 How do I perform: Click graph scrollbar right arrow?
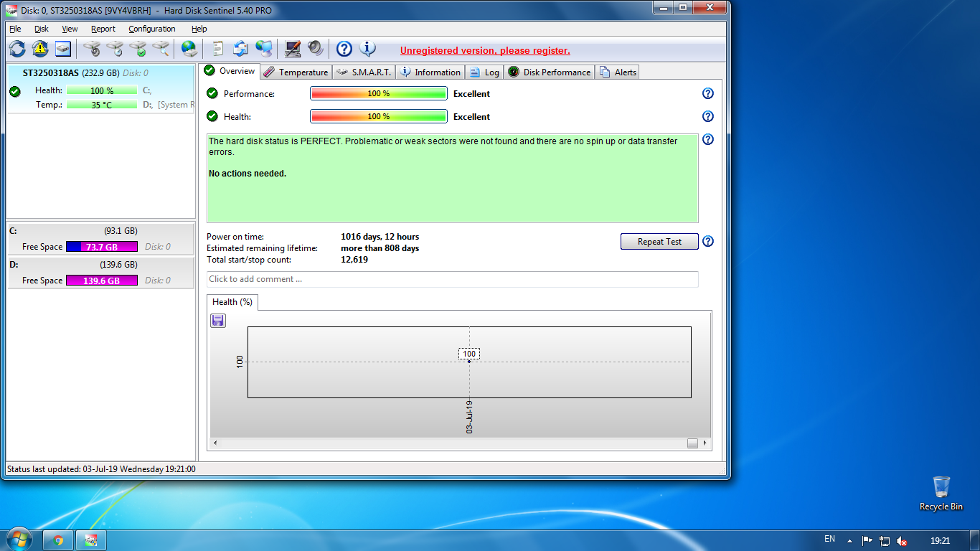(705, 443)
